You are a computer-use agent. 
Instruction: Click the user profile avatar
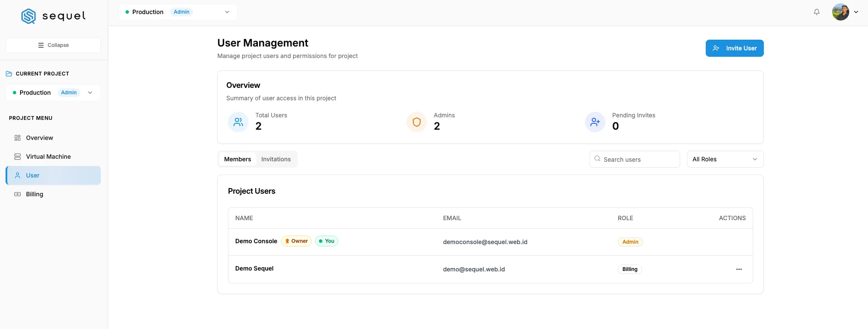click(x=840, y=12)
